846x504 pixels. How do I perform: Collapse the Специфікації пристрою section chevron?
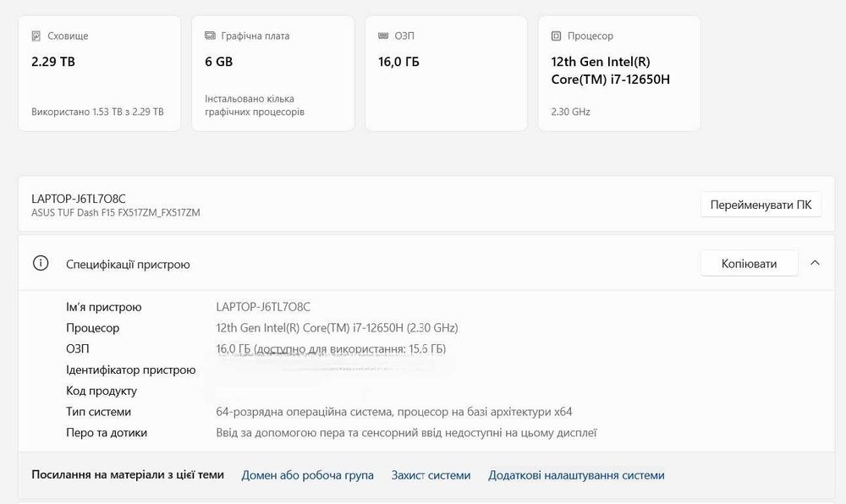click(x=816, y=263)
